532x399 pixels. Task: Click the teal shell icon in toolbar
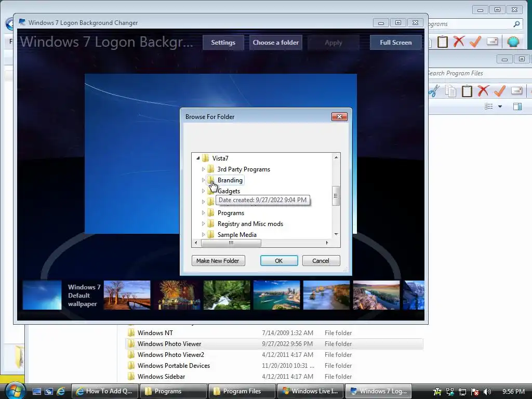point(513,42)
